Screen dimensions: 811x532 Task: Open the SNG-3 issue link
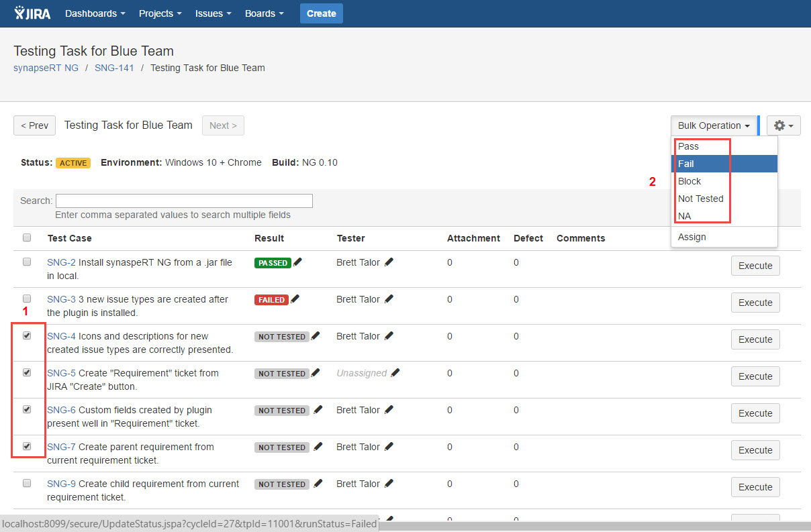pos(61,299)
